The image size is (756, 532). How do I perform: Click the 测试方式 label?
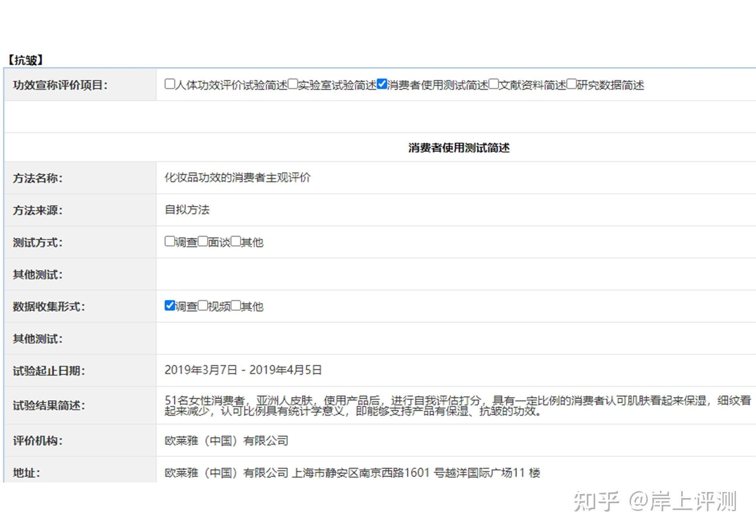tap(38, 243)
